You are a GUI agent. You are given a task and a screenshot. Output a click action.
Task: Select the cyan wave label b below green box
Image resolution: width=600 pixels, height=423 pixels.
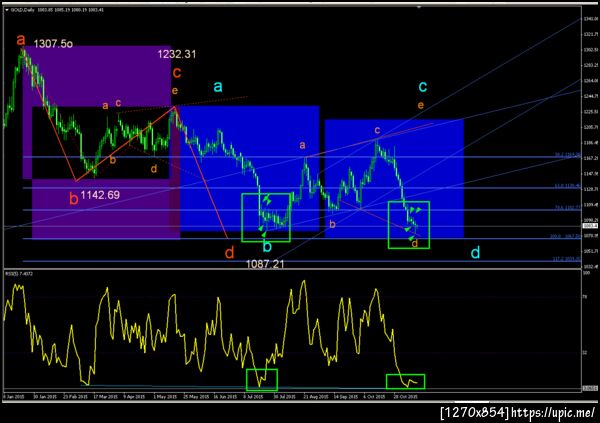coord(267,247)
